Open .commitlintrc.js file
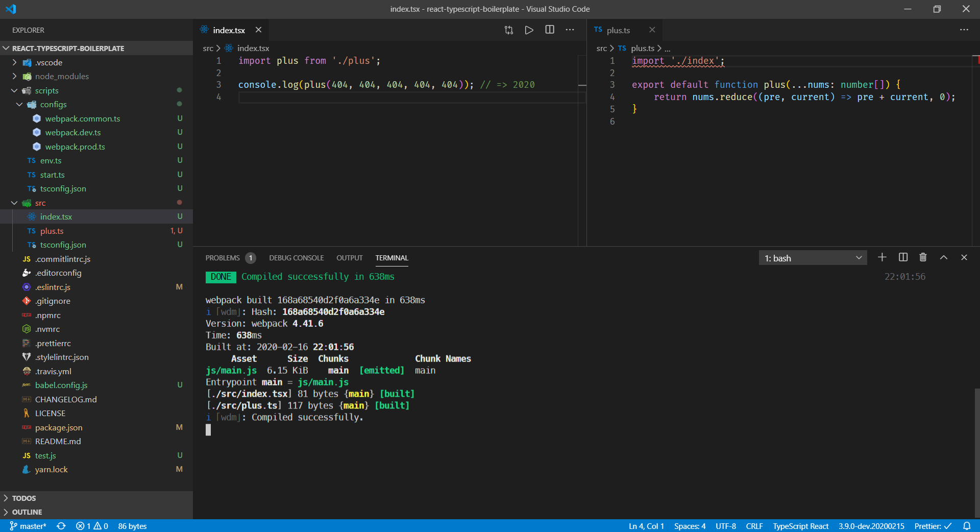 point(96,259)
